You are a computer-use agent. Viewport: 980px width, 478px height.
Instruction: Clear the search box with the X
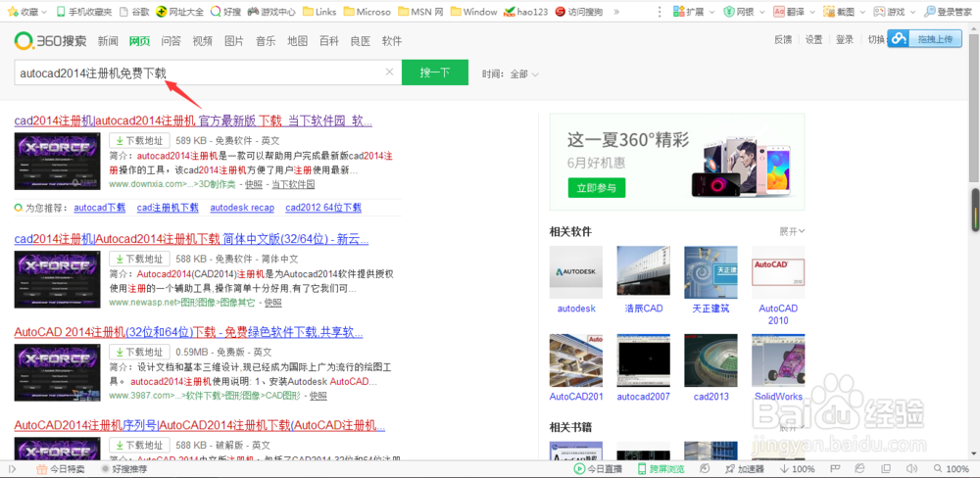[389, 72]
